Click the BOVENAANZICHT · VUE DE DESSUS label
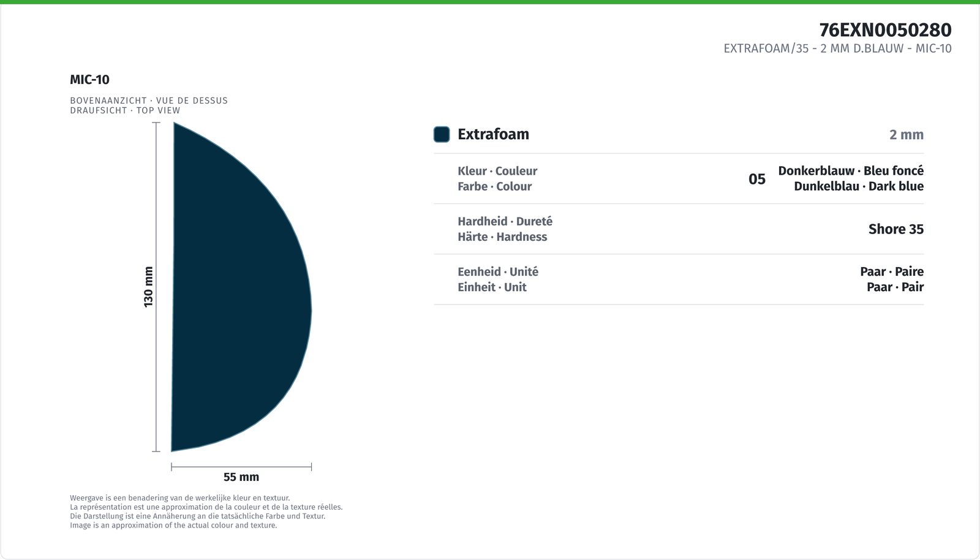 tap(149, 100)
